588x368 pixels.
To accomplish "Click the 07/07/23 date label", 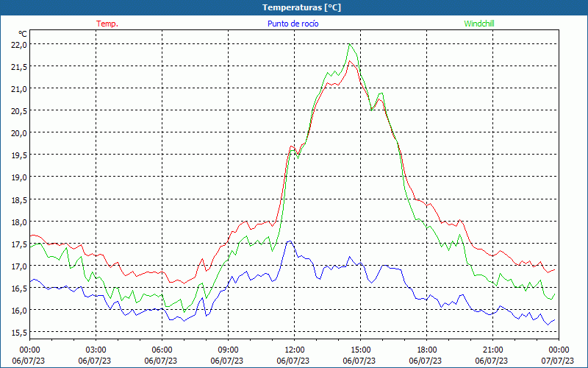I will click(558, 361).
